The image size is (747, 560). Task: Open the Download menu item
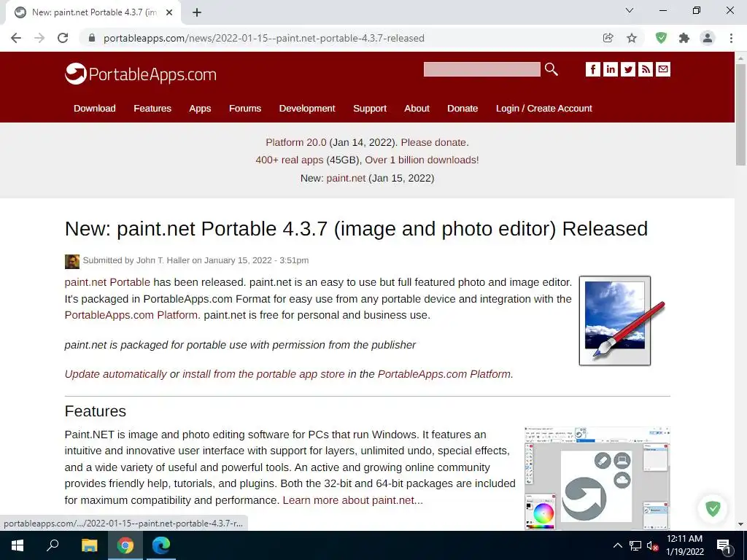click(94, 109)
